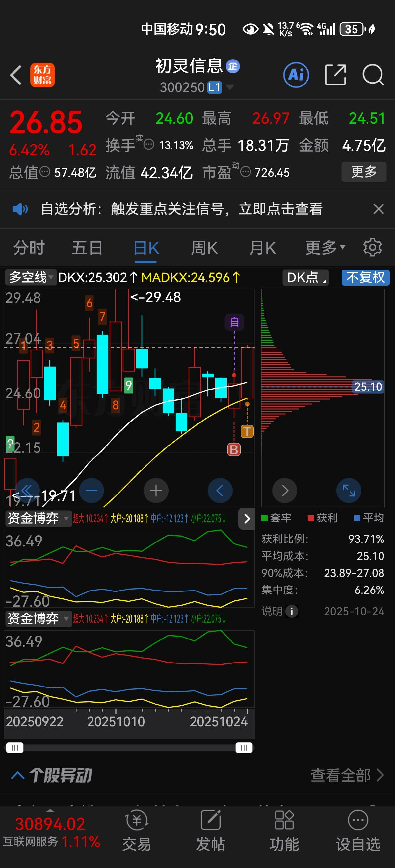Tap the orange T marker

pos(247,431)
